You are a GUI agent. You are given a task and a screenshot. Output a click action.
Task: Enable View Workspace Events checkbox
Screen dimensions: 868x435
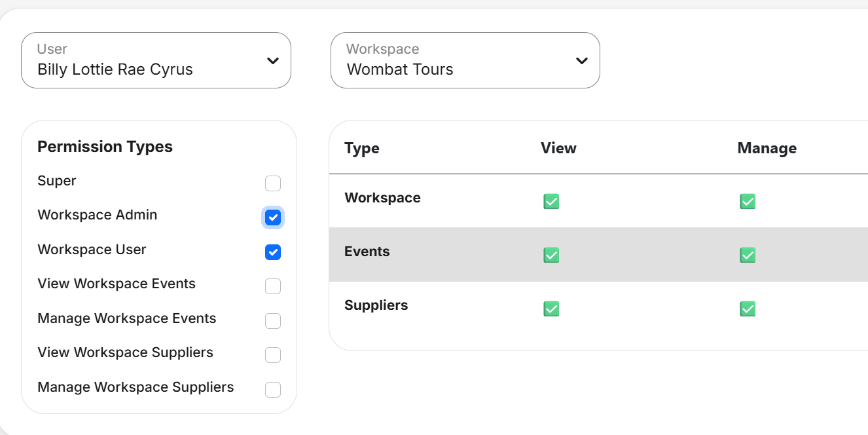(x=273, y=286)
